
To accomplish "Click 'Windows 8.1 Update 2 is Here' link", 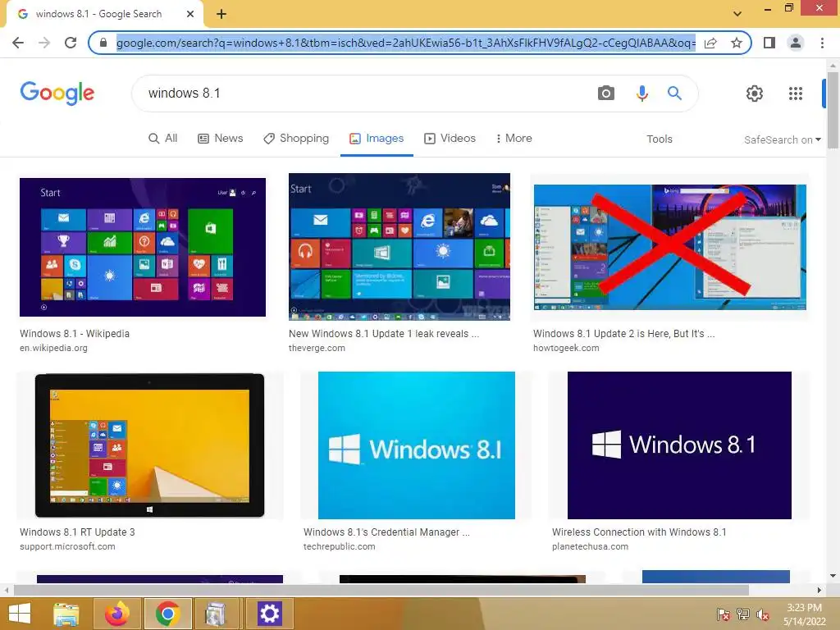I will 623,333.
